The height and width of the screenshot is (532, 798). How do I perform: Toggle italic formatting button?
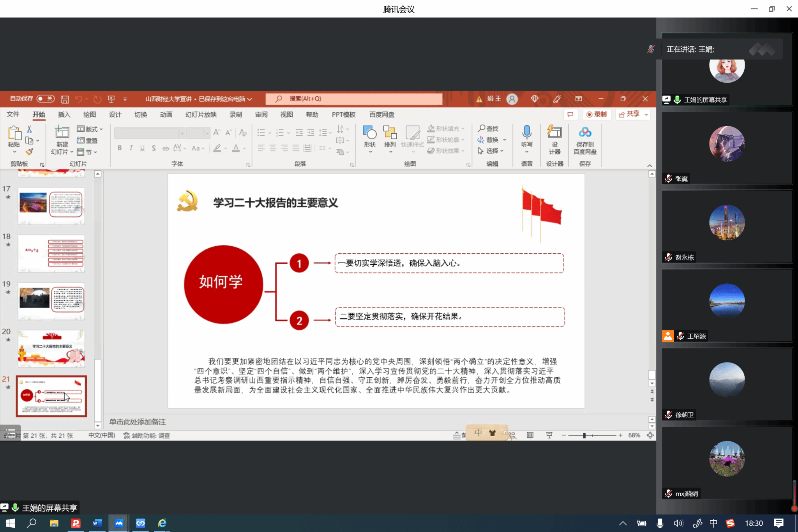131,148
